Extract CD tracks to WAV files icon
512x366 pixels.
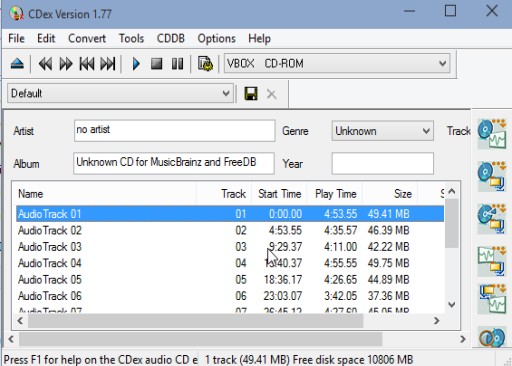[x=492, y=134]
